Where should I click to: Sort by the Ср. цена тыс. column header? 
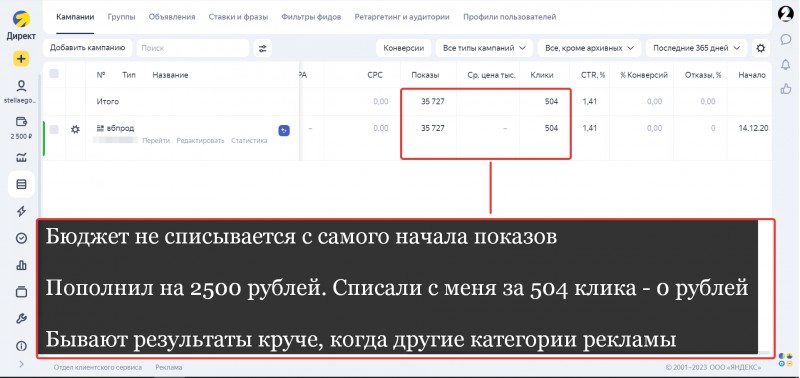[491, 75]
